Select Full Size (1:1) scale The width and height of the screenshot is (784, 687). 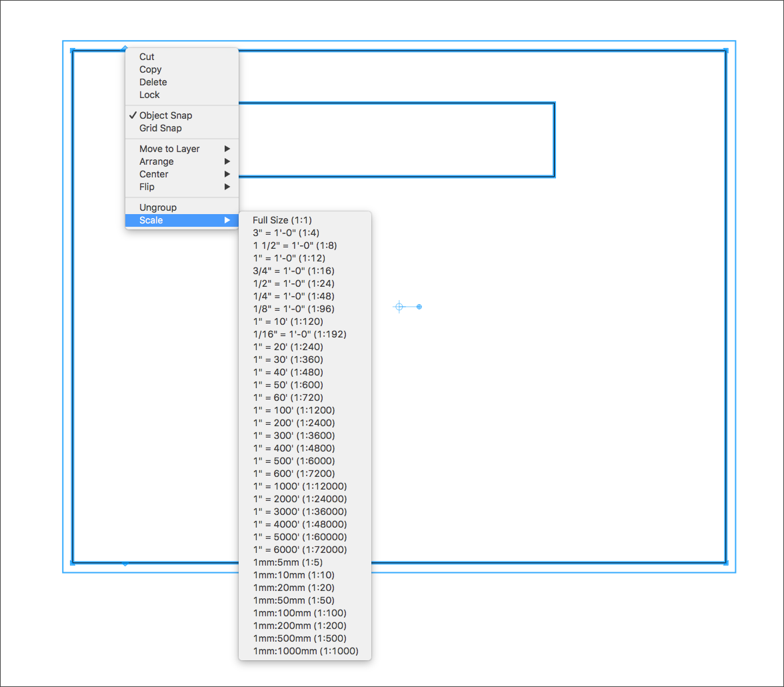click(x=281, y=220)
